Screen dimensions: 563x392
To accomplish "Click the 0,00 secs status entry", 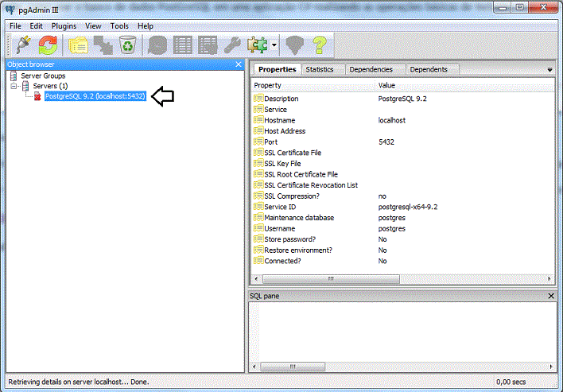I will (x=511, y=382).
